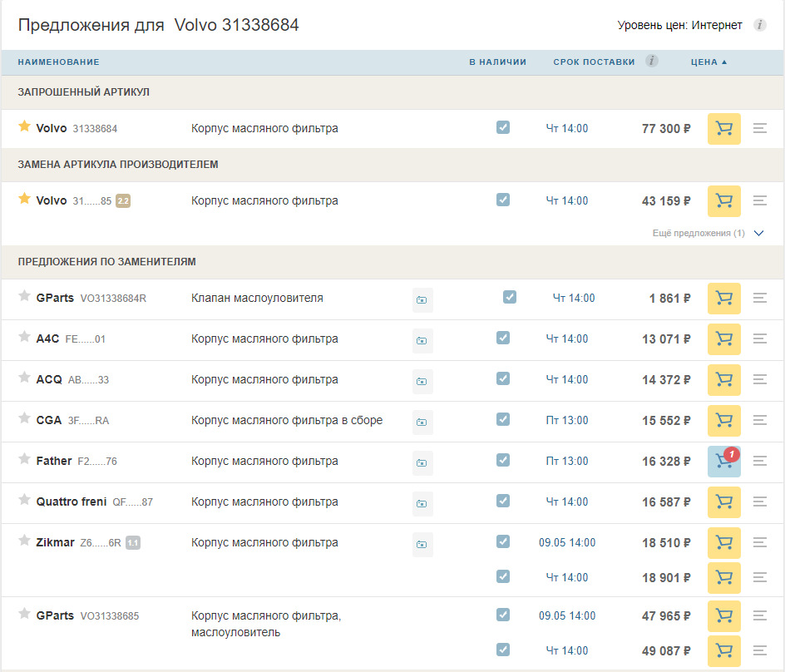Mark Quattro freni as favorite
This screenshot has height=672, width=785.
pyautogui.click(x=24, y=499)
